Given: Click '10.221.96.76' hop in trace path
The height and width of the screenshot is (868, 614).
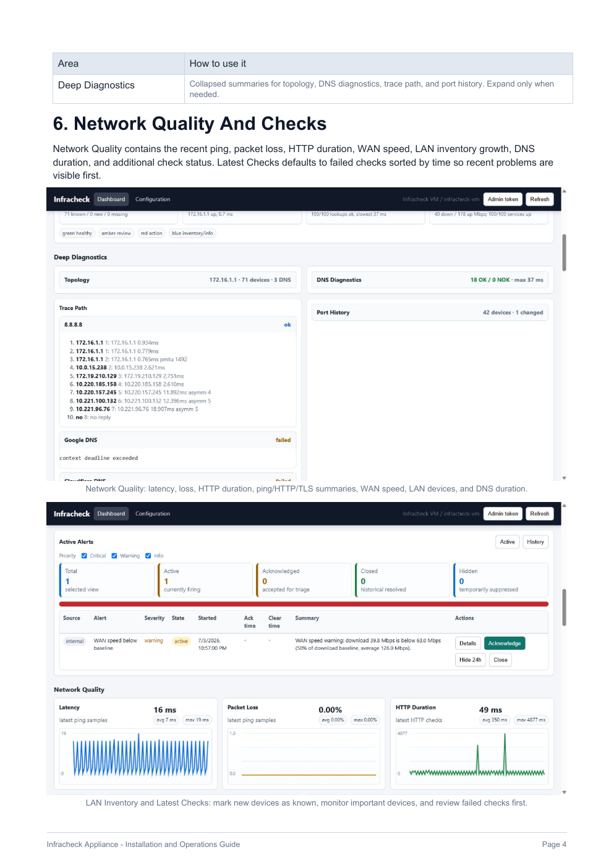Looking at the screenshot, I should [x=93, y=409].
